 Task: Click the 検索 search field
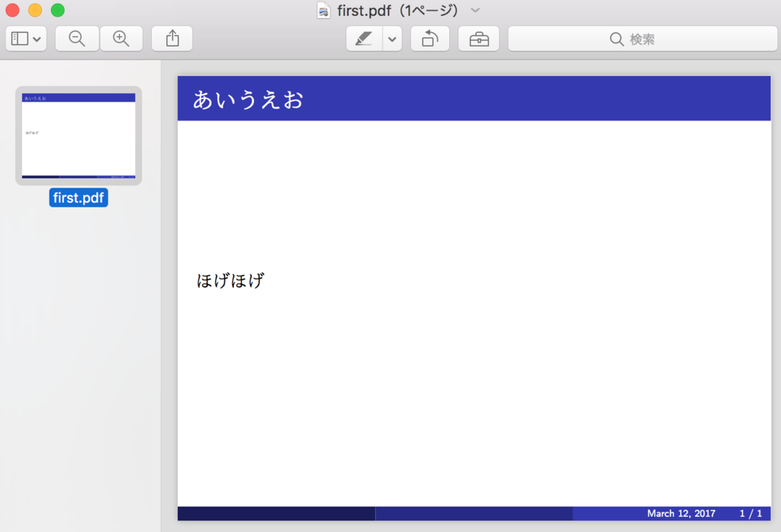coord(642,38)
